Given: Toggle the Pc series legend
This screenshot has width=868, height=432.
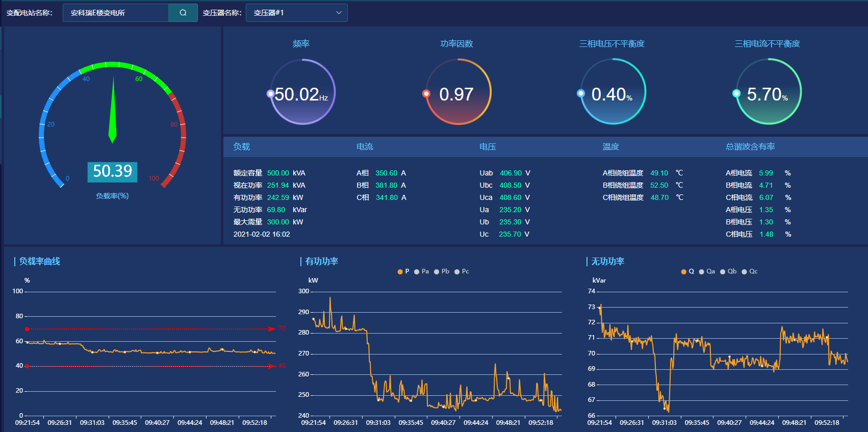Looking at the screenshot, I should tap(462, 271).
